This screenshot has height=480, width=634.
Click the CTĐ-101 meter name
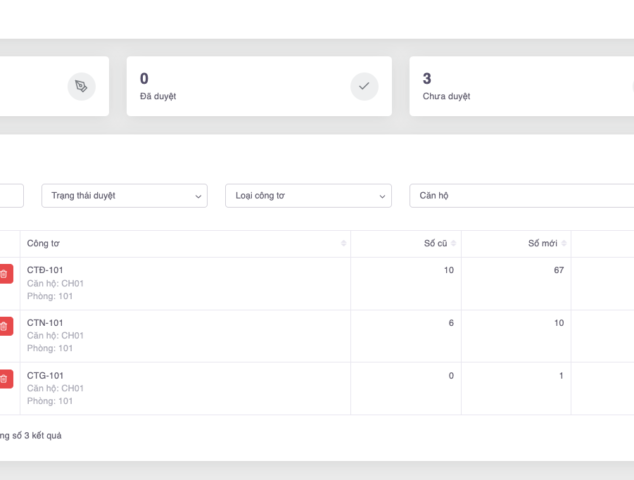click(45, 270)
